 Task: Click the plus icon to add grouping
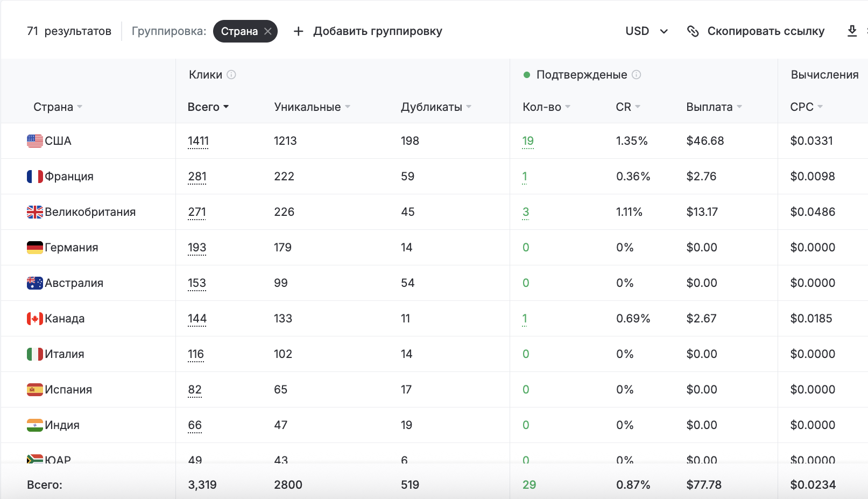(x=298, y=31)
